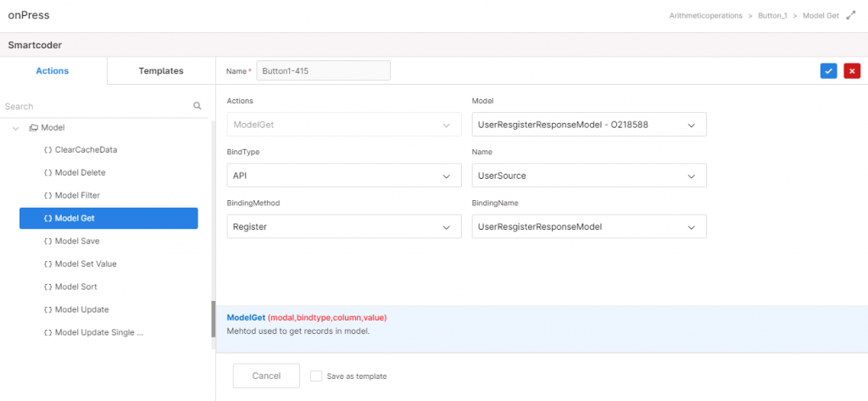The height and width of the screenshot is (401, 868).
Task: Toggle the Save as template checkbox
Action: tap(316, 376)
